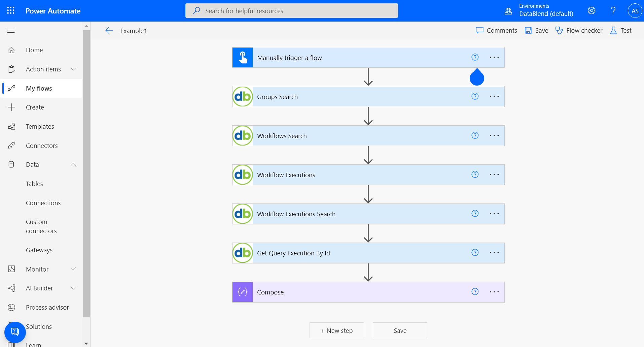Open the Compose action's code icon
644x347 pixels.
[x=242, y=292]
